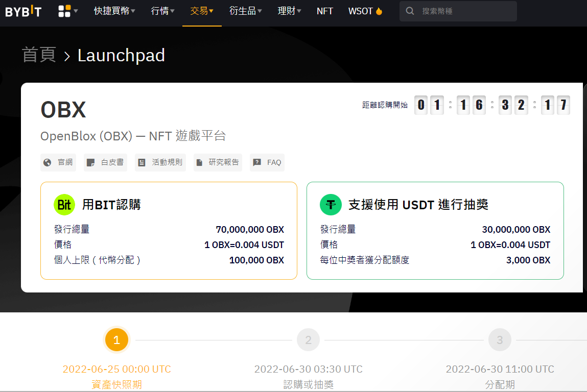Click the FAQ question-mark icon
Viewport: 587px width, 392px height.
click(x=257, y=162)
